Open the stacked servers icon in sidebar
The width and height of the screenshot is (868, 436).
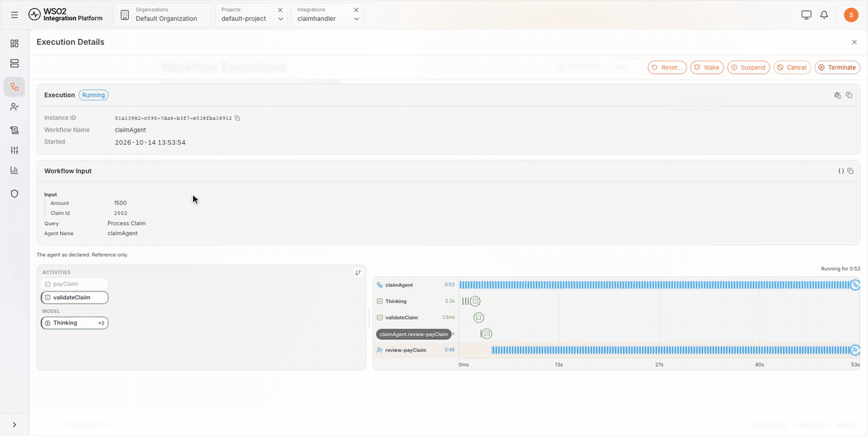click(x=14, y=64)
